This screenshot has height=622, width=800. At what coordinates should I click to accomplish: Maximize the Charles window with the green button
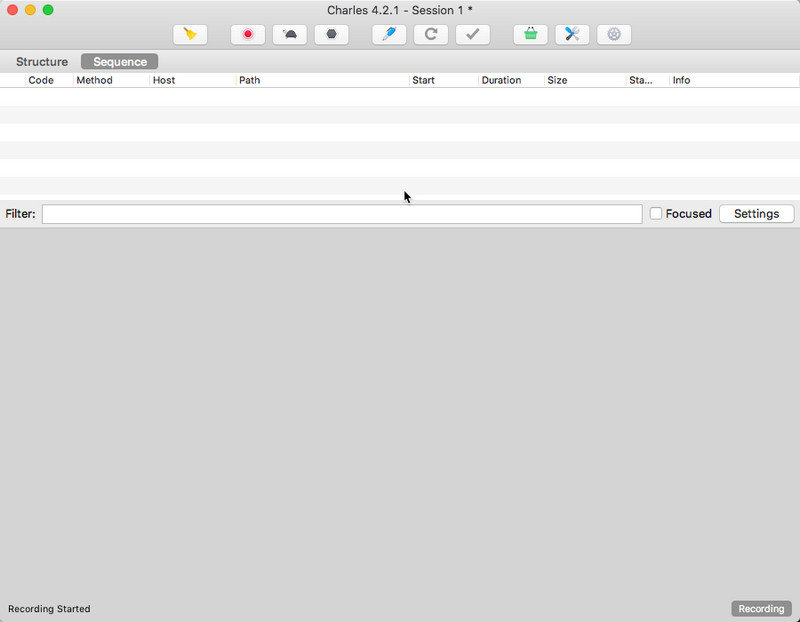tap(48, 10)
